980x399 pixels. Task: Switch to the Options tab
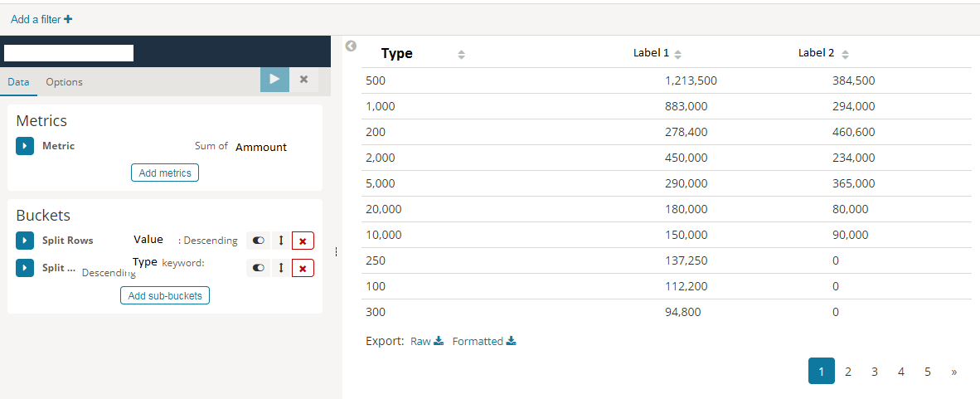tap(64, 82)
